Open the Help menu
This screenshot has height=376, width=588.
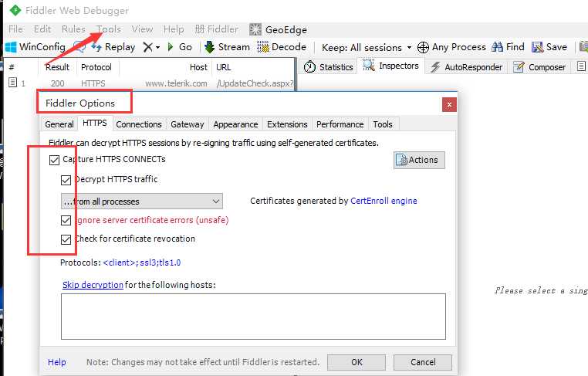pos(174,29)
